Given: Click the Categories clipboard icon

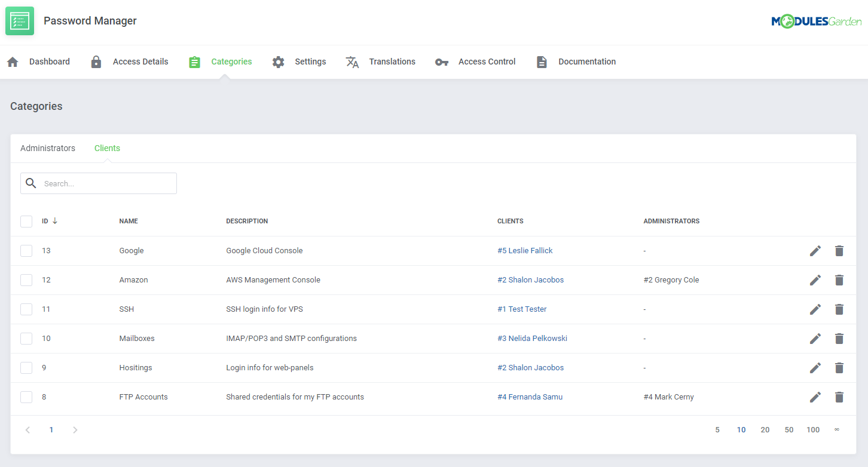Looking at the screenshot, I should [194, 62].
